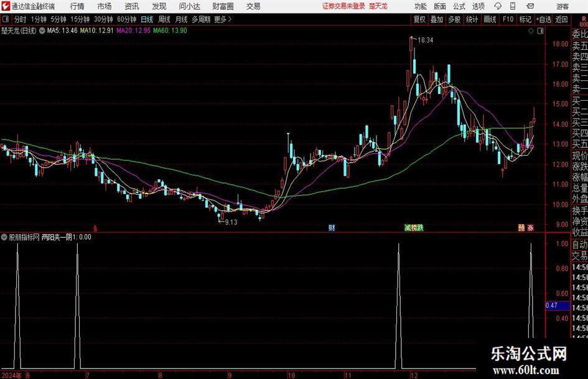588x379 pixels.
Task: Expand the 更多 periods chevron
Action: point(230,19)
